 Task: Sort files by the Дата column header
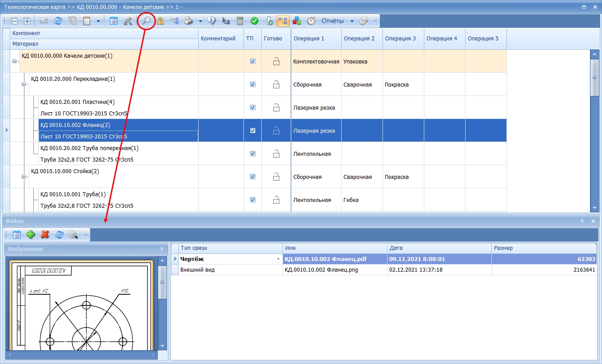coord(439,248)
